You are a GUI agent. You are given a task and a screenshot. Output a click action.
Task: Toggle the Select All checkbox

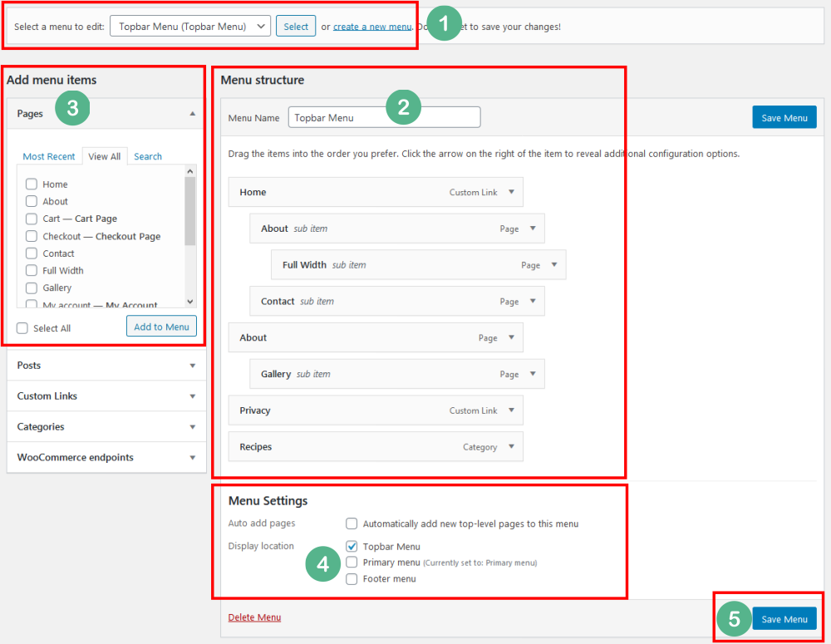point(22,328)
